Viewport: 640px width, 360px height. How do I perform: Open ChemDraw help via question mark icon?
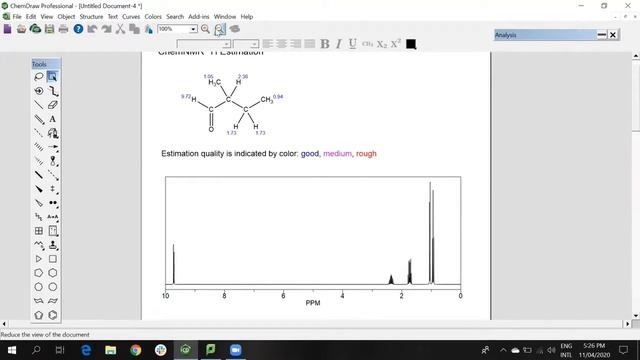tap(78, 29)
